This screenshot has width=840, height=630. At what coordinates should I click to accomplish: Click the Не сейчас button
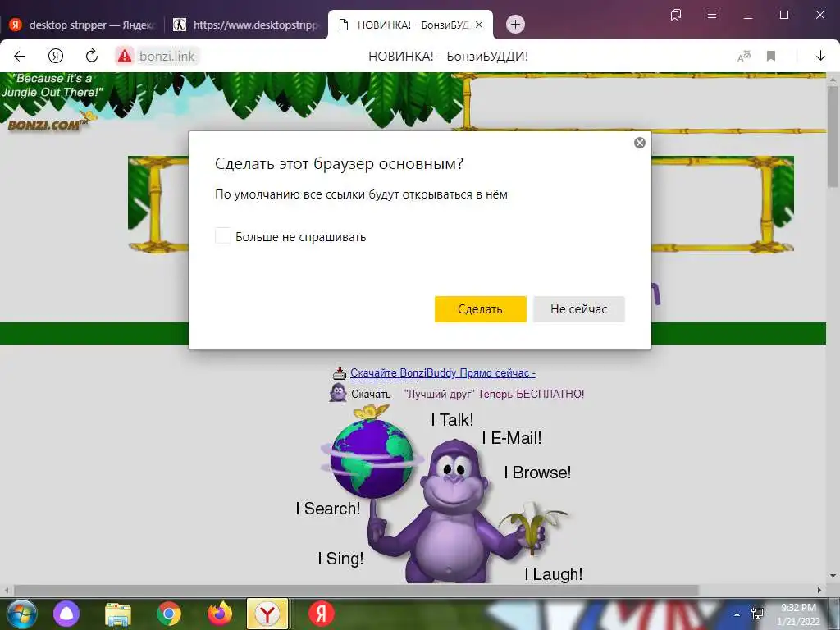click(579, 309)
